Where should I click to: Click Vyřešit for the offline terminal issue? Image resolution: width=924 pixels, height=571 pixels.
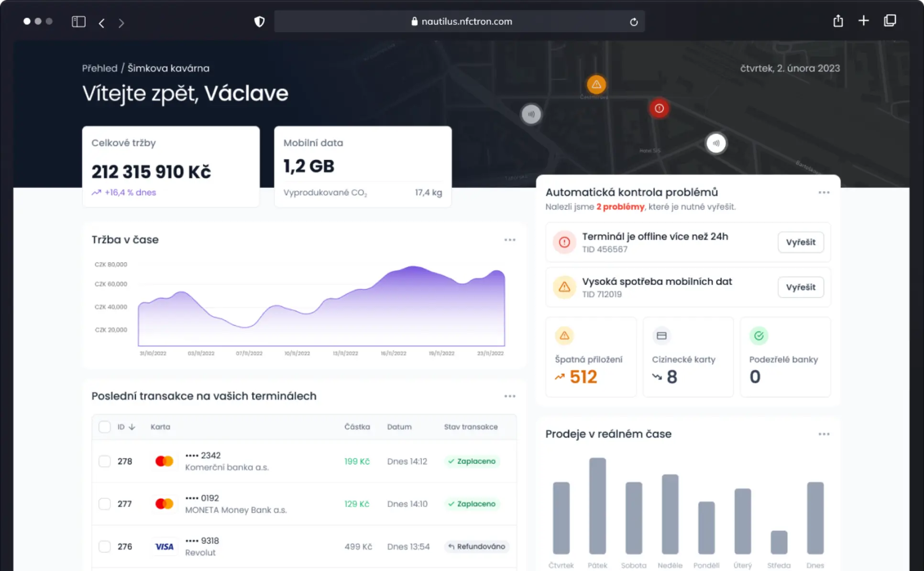(x=801, y=242)
